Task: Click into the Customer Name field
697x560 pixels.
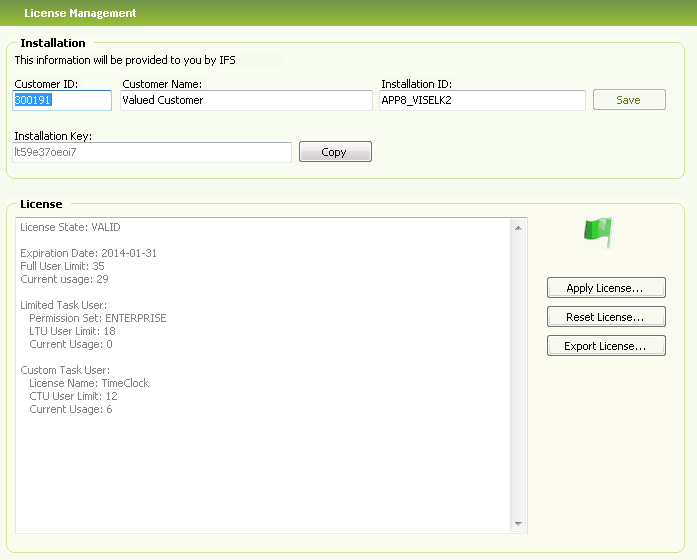Action: (x=245, y=100)
